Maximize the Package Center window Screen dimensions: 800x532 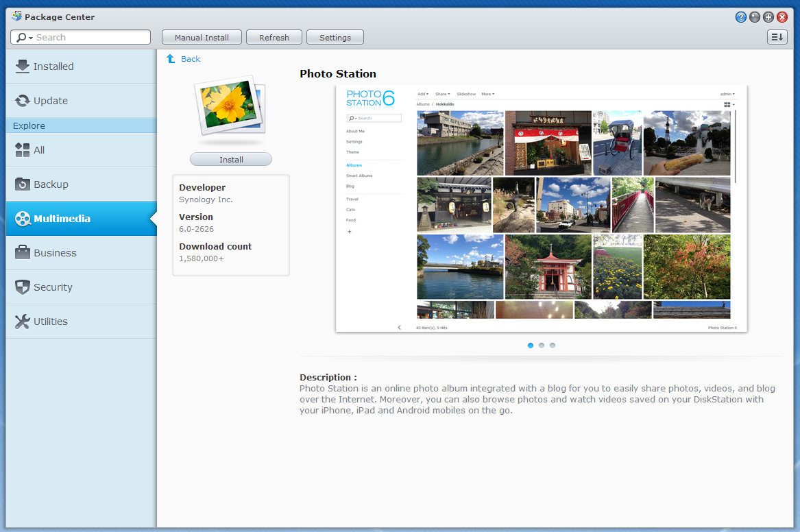[768, 17]
